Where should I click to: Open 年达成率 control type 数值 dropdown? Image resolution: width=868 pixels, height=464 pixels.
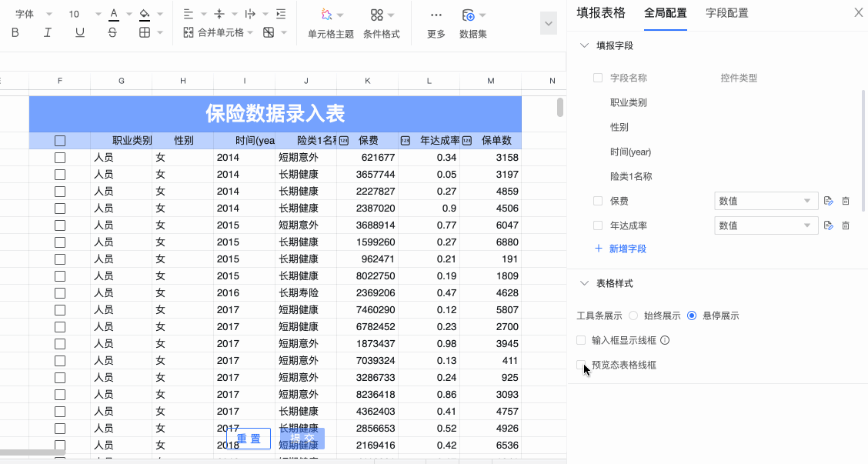(766, 225)
